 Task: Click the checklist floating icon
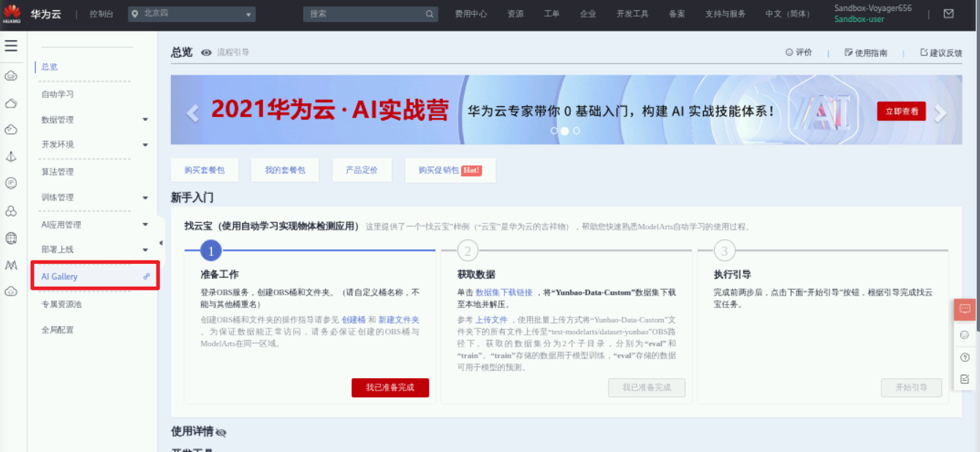pos(965,379)
